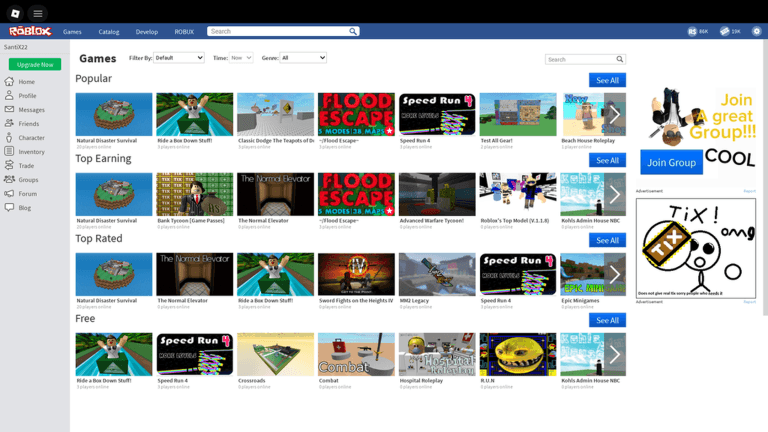Click the ROBLOX logo
This screenshot has width=768, height=432.
[30, 31]
